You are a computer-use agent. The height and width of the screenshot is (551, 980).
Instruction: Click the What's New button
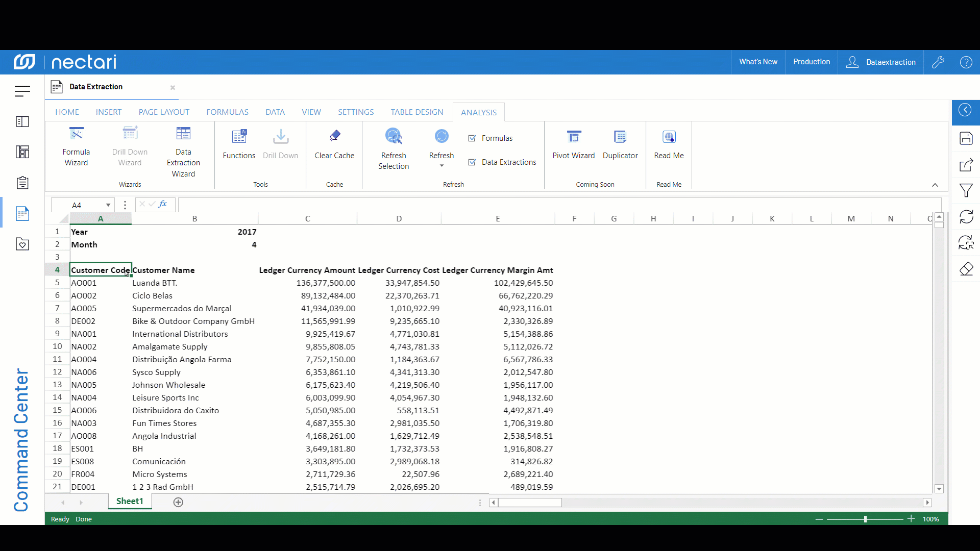pos(758,62)
